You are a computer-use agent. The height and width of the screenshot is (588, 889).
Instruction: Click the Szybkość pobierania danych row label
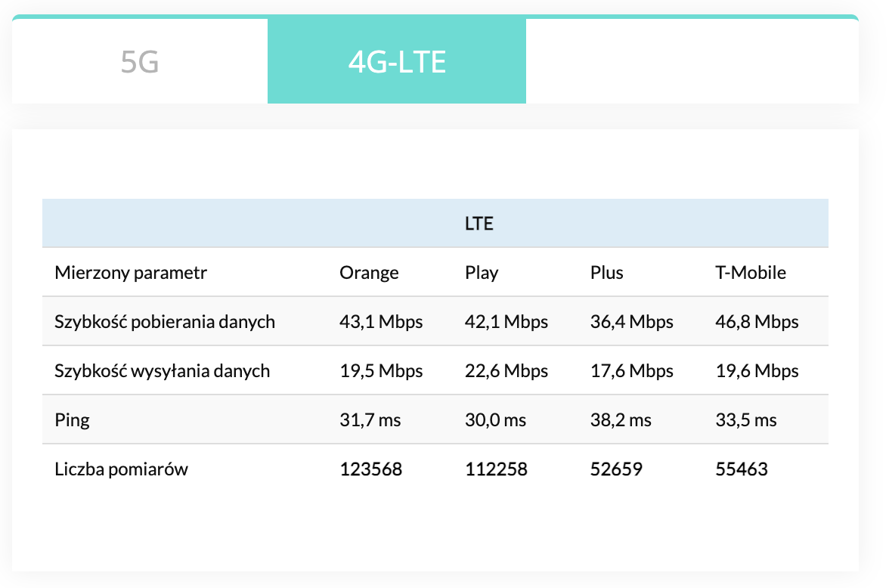pos(165,322)
